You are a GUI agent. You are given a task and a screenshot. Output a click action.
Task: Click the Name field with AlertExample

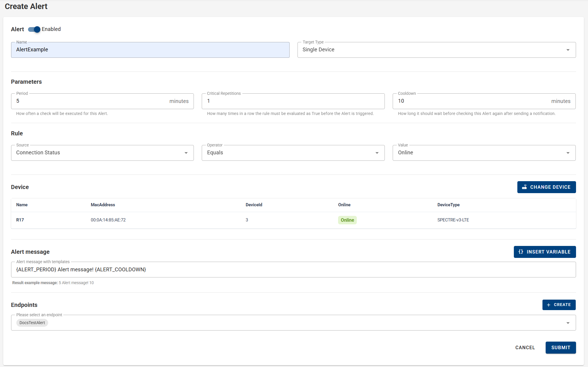[150, 50]
